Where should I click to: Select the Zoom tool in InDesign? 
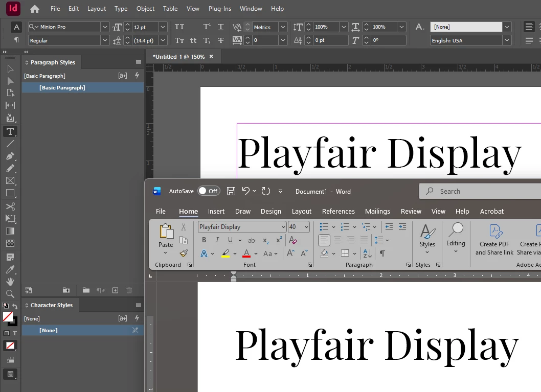[10, 294]
